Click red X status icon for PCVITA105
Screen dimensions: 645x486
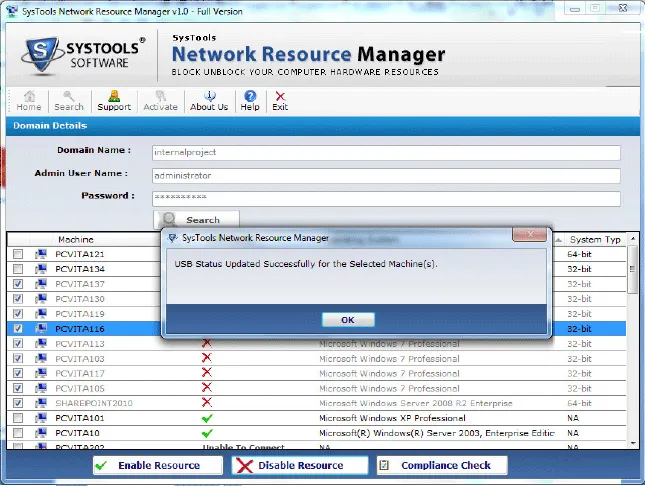206,387
